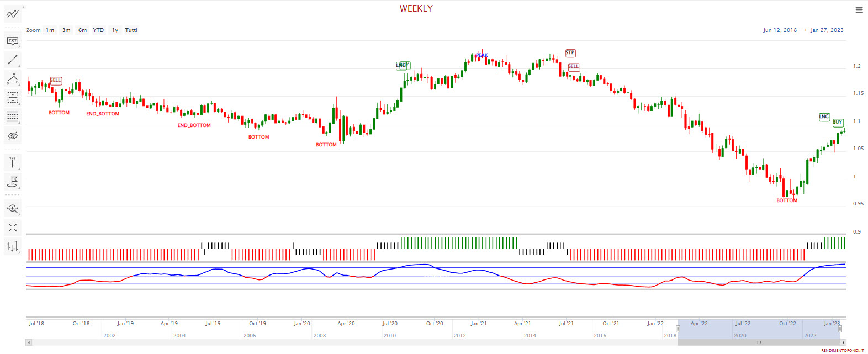
Task: Open the chart hamburger context menu
Action: click(859, 10)
